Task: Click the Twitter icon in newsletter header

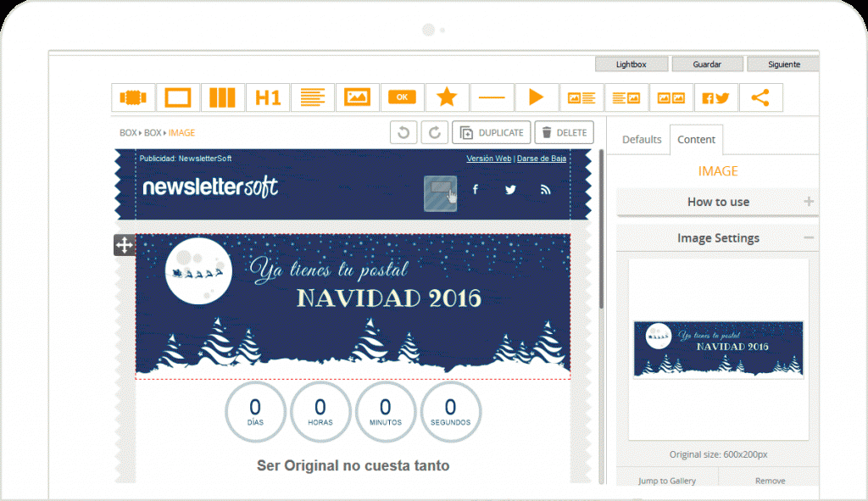Action: click(510, 190)
